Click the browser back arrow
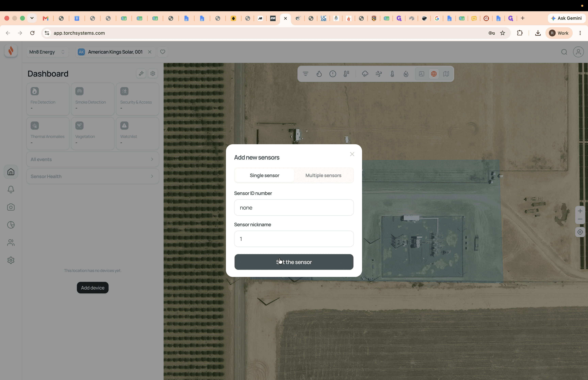The image size is (588, 380). (8, 33)
